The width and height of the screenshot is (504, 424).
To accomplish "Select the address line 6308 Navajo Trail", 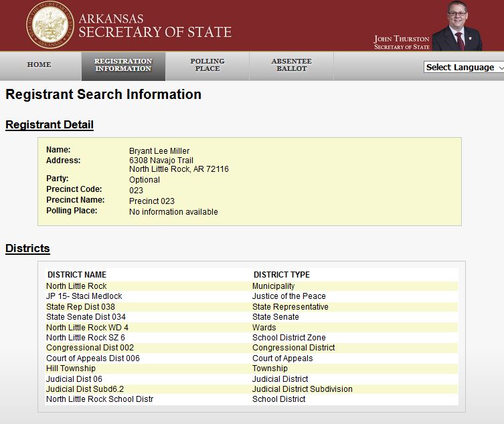I will click(161, 161).
